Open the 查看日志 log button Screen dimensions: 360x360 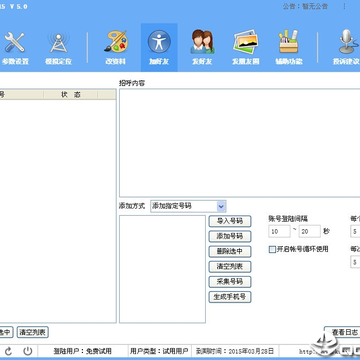coord(343,332)
